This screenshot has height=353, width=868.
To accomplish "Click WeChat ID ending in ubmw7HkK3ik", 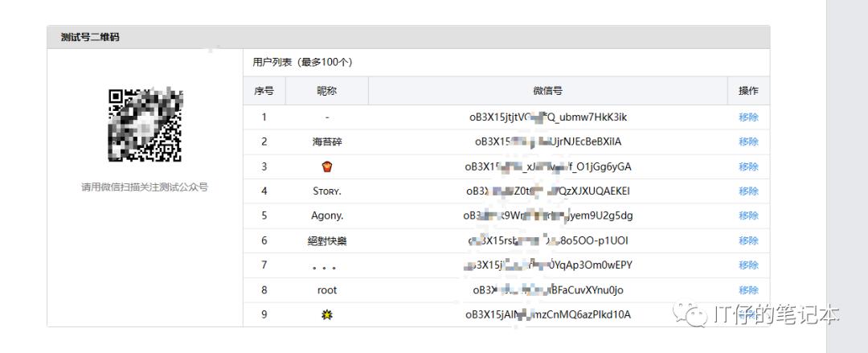I will pos(548,117).
